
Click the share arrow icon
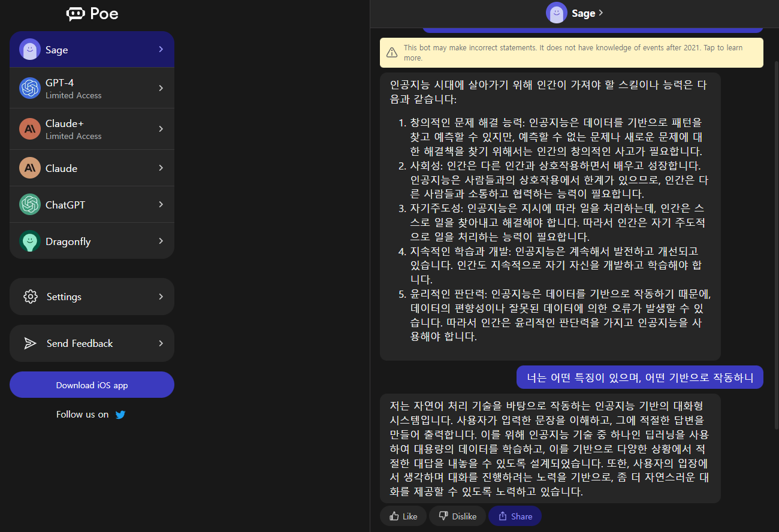[503, 516]
